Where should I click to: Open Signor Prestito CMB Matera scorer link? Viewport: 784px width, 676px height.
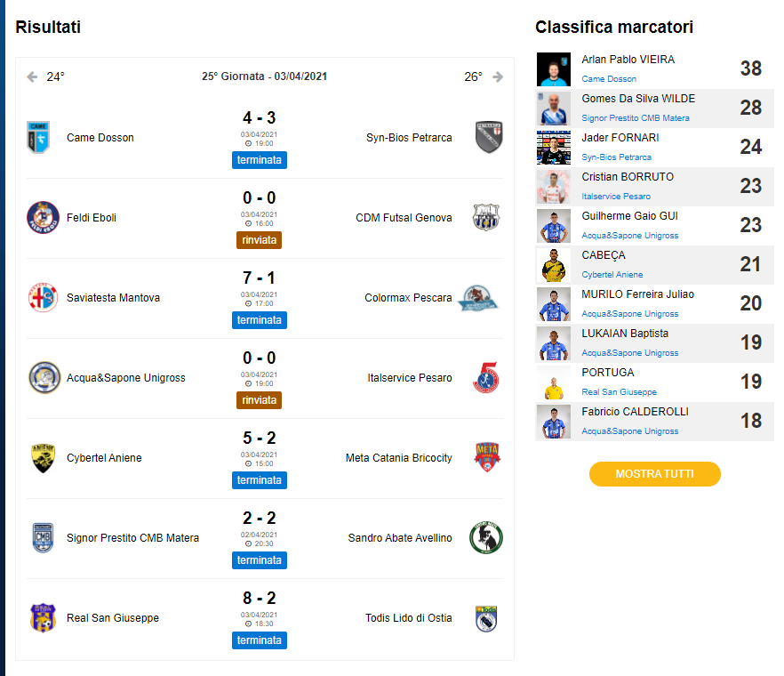636,118
